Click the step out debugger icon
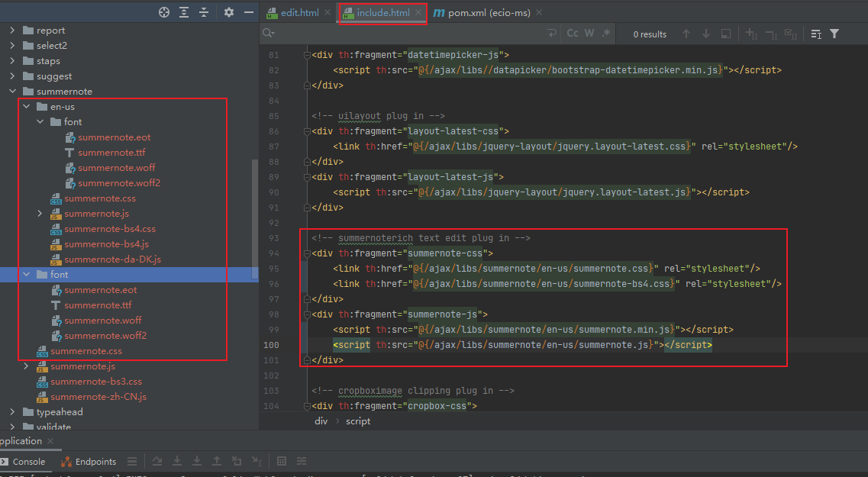 click(x=217, y=461)
